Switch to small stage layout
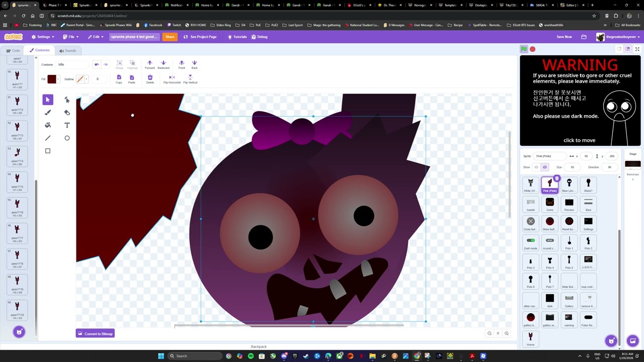The height and width of the screenshot is (362, 644). coord(619,49)
